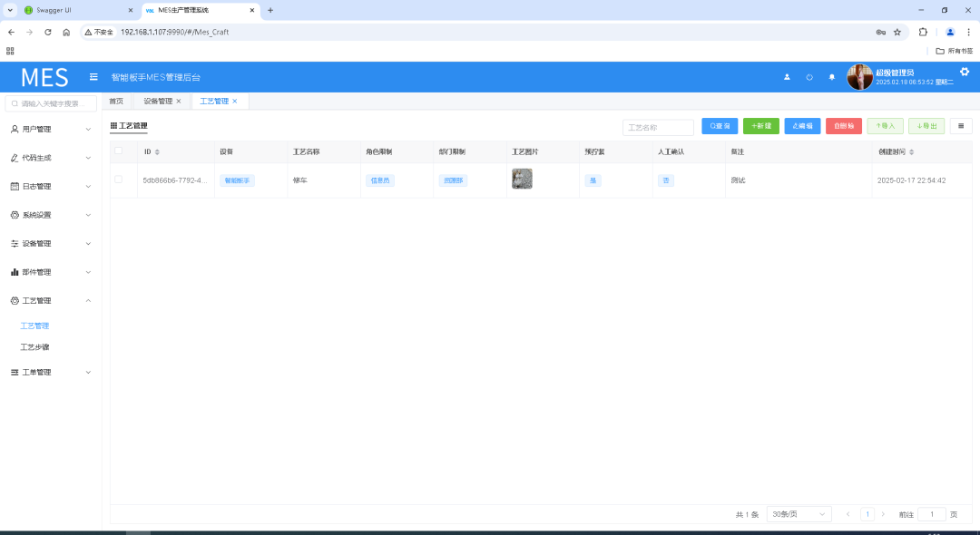Open 工艺步骤 in the sidebar submenu
Image resolution: width=980 pixels, height=535 pixels.
click(35, 347)
